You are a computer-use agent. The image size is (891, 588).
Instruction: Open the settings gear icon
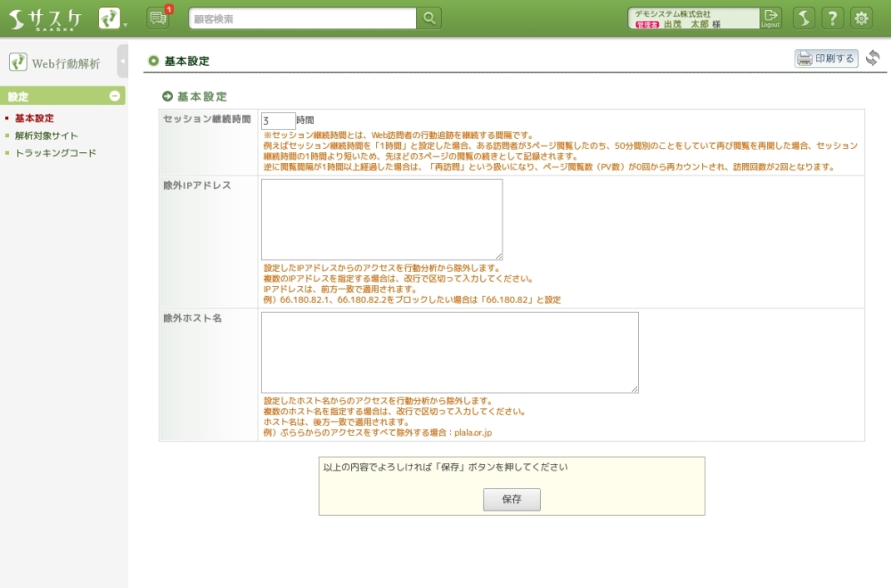862,18
